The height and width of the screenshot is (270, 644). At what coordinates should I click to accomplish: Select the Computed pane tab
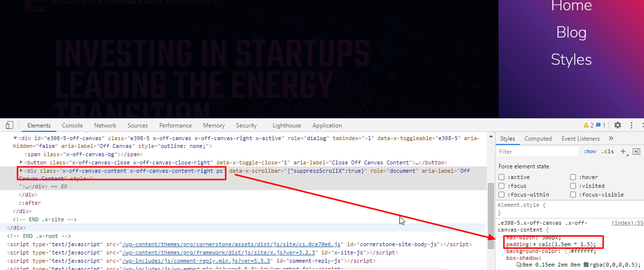538,139
